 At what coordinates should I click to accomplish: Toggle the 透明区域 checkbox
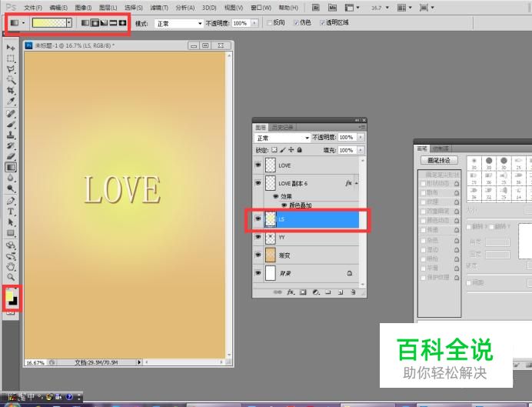pos(322,23)
